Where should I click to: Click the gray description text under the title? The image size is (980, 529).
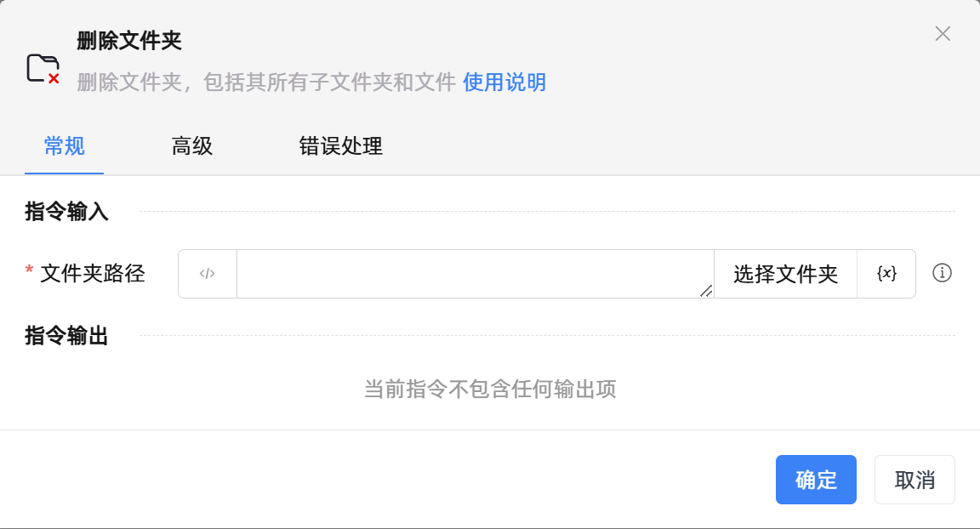266,82
